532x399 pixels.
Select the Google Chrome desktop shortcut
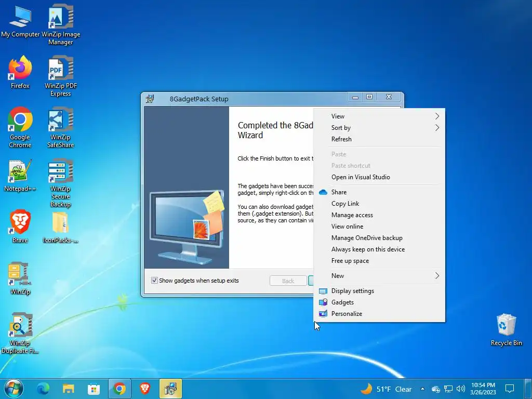click(20, 128)
